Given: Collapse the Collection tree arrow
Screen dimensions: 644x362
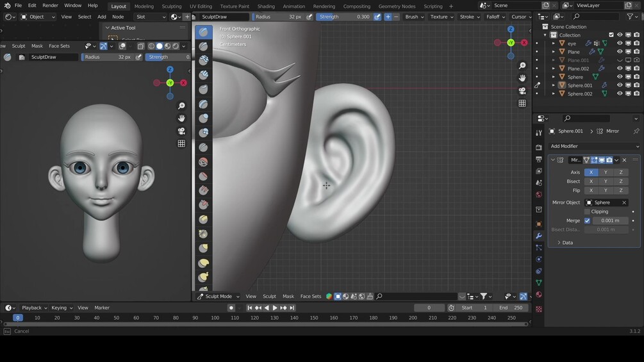Looking at the screenshot, I should (x=545, y=35).
